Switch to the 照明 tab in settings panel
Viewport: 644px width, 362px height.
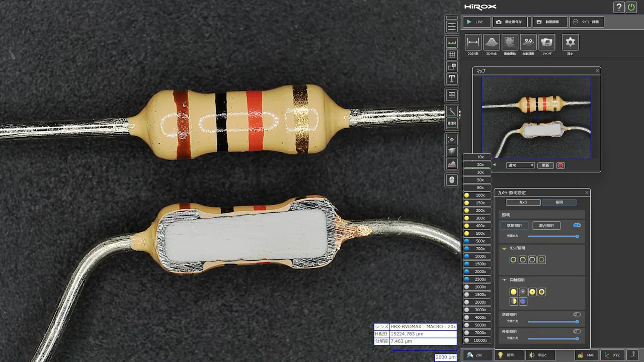pos(559,202)
